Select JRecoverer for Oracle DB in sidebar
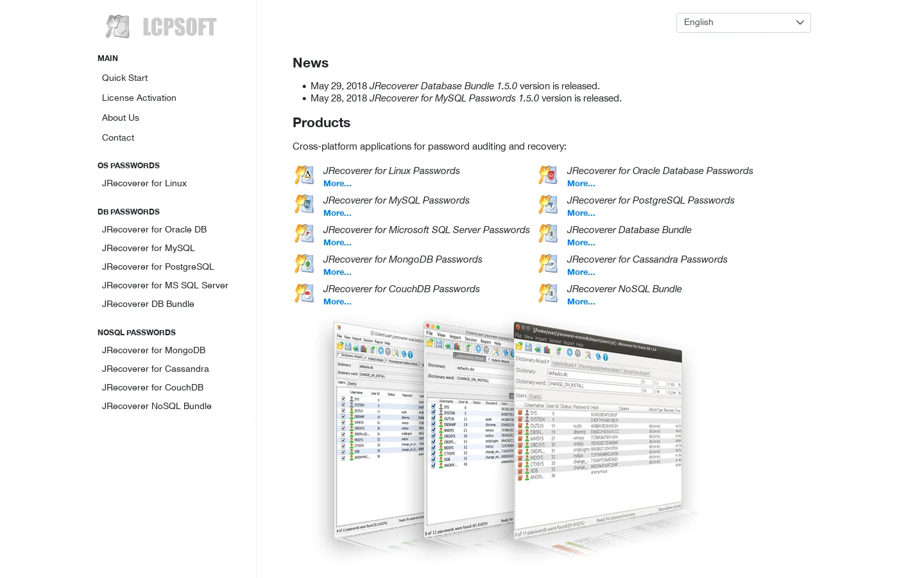This screenshot has width=924, height=578. (x=154, y=229)
